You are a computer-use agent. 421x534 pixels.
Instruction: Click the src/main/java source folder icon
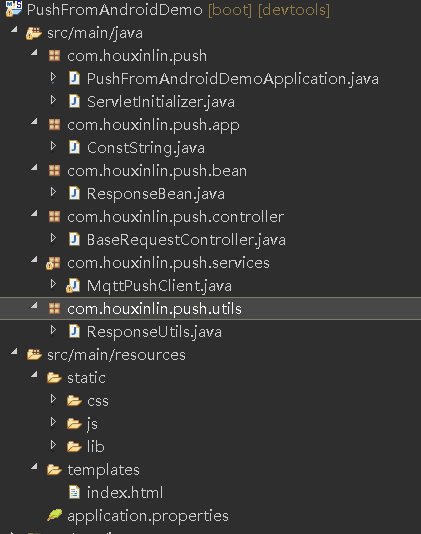point(34,33)
